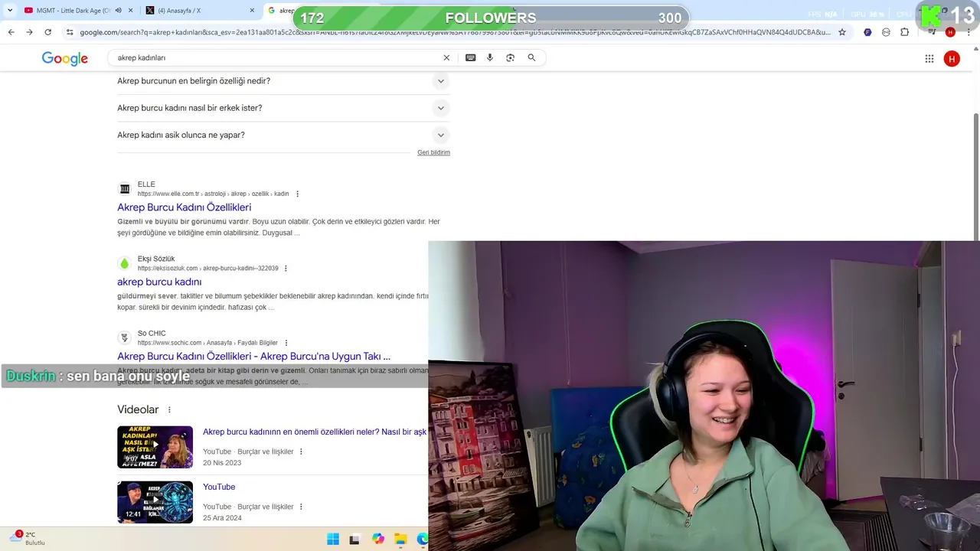Viewport: 980px width, 551px height.
Task: Search by image with the Lens icon
Action: 510,57
